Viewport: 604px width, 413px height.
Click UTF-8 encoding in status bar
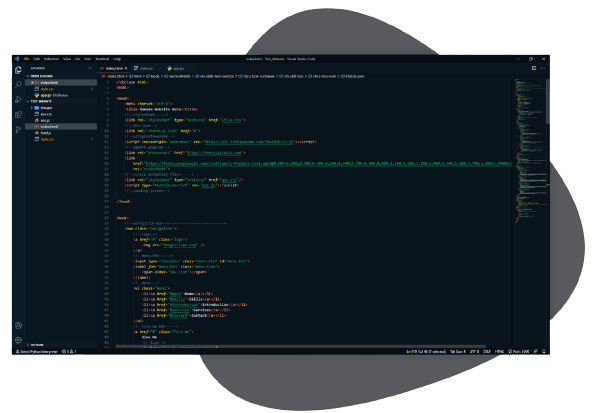pyautogui.click(x=475, y=351)
